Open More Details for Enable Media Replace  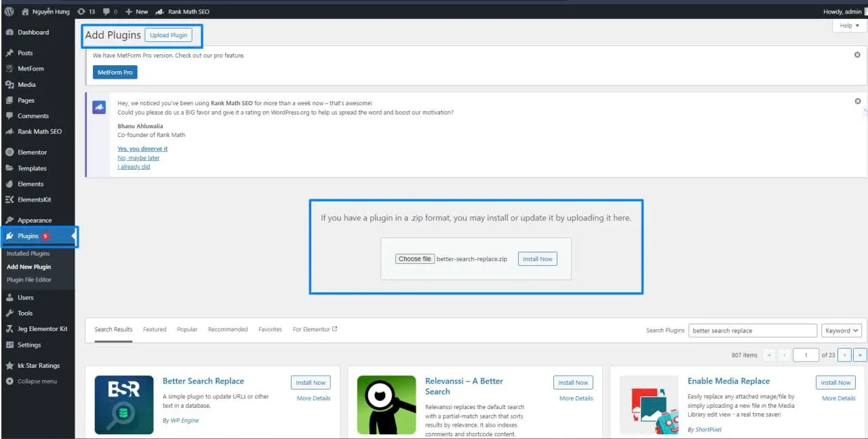pyautogui.click(x=839, y=398)
